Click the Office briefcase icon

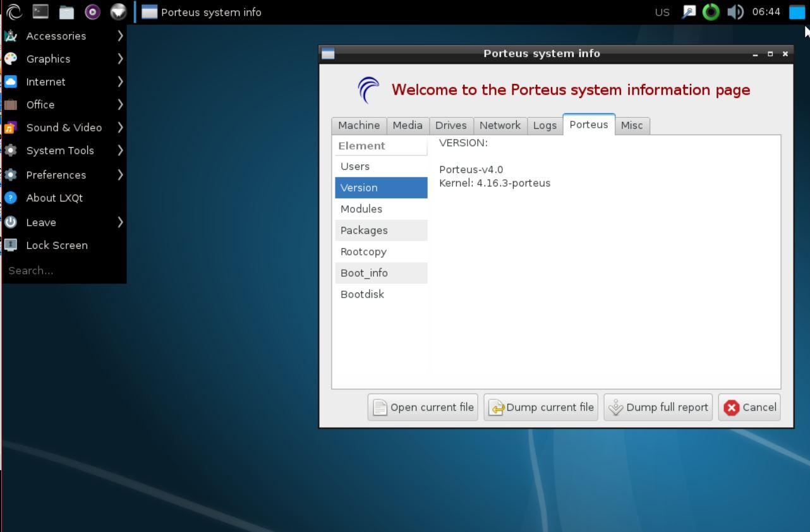(10, 104)
